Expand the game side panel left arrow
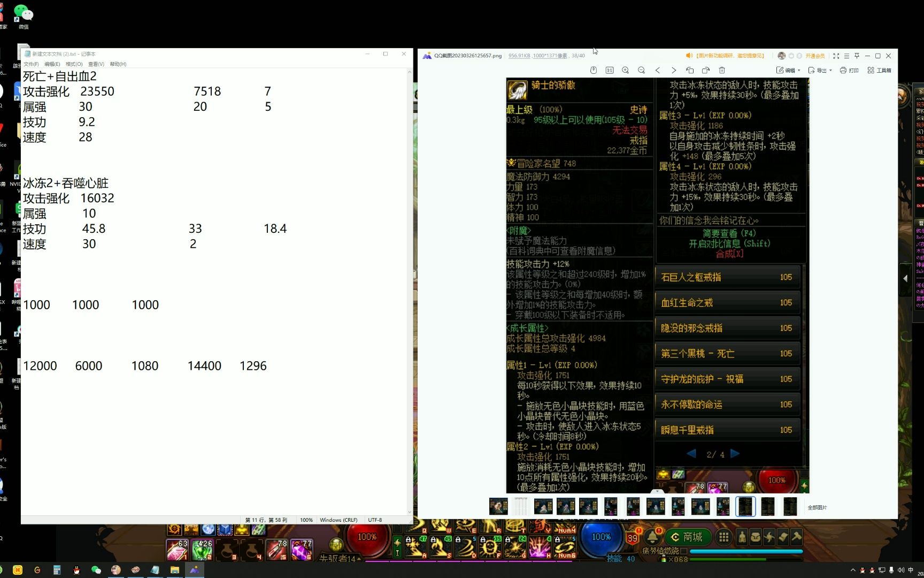This screenshot has width=924, height=578. pos(905,278)
